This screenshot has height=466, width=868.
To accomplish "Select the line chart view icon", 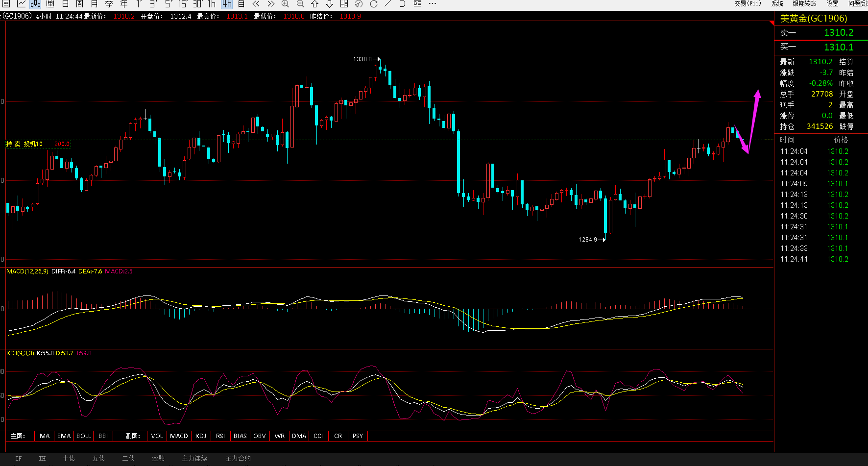I will point(21,4).
